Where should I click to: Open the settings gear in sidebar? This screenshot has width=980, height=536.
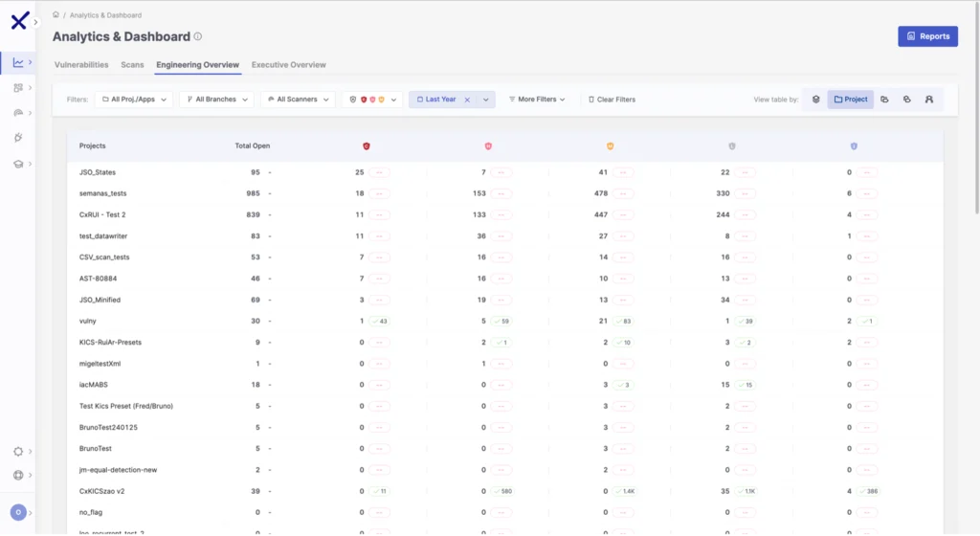pyautogui.click(x=18, y=451)
